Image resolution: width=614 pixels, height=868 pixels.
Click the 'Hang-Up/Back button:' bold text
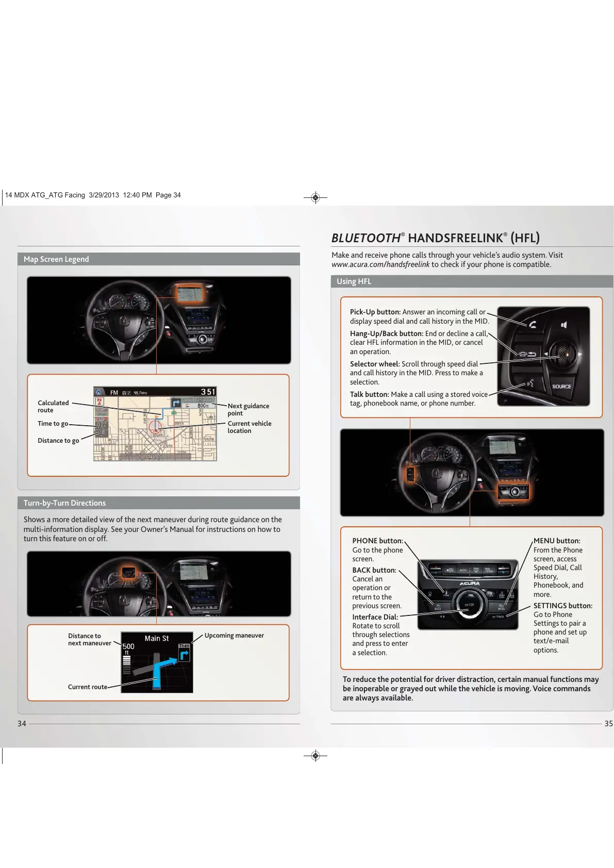click(387, 333)
